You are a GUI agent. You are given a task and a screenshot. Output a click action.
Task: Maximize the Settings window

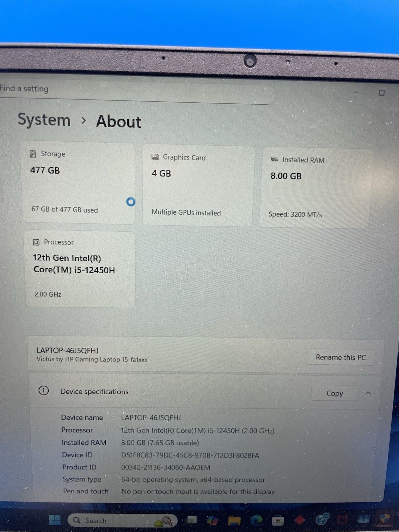click(x=382, y=93)
